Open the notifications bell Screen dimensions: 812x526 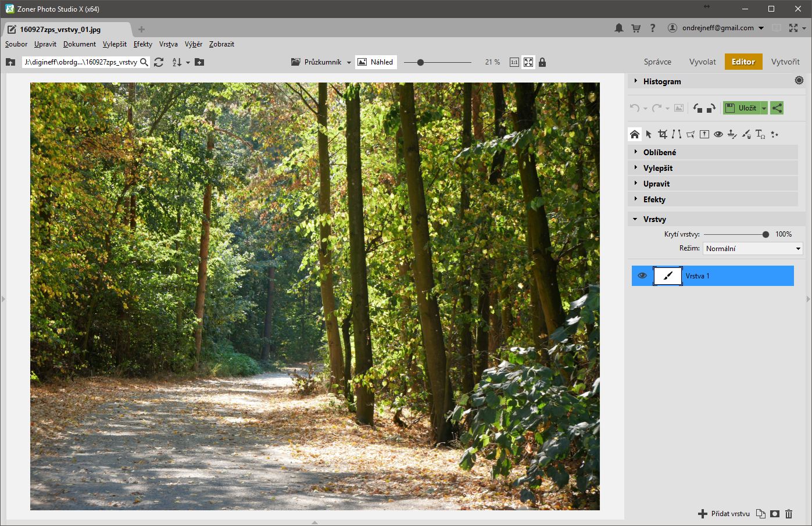(x=619, y=28)
